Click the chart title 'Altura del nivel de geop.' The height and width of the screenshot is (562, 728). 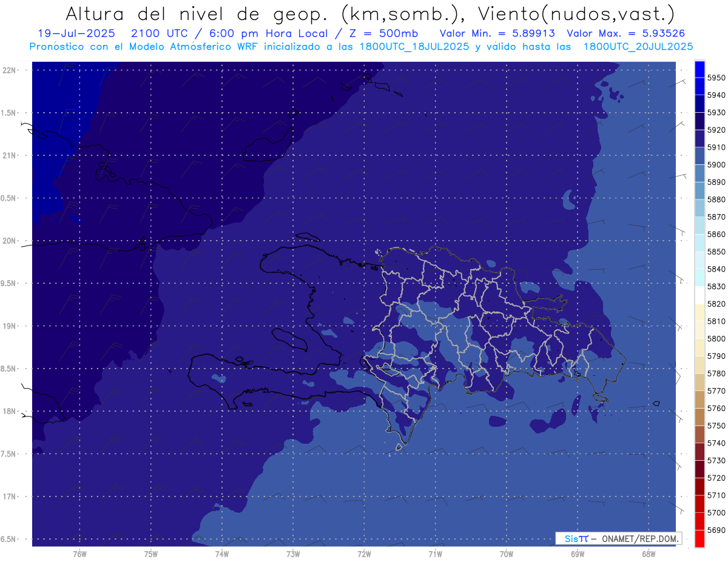(198, 13)
